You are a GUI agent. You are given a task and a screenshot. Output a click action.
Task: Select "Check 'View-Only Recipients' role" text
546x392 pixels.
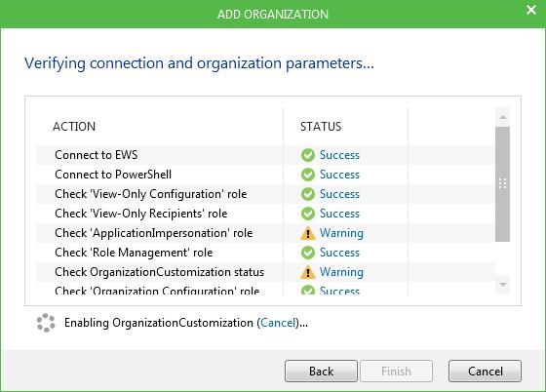tap(141, 214)
